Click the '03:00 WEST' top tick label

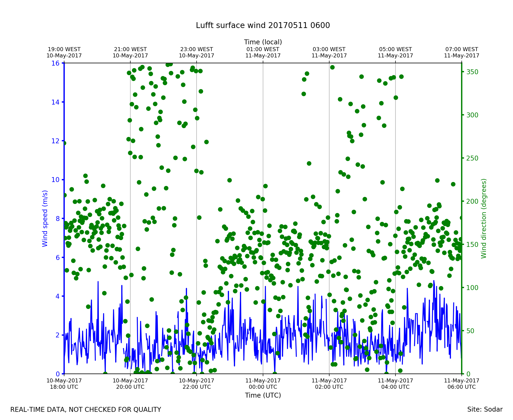[x=329, y=49]
